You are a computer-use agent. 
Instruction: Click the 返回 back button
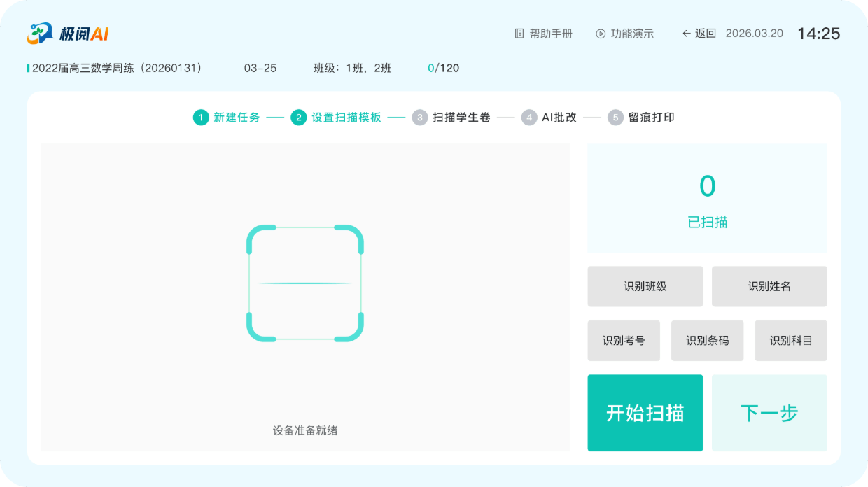click(699, 34)
